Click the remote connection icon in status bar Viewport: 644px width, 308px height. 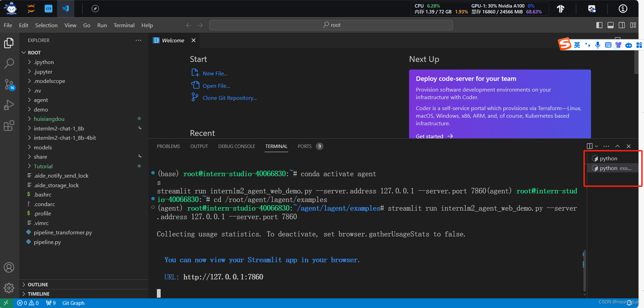coord(6,303)
